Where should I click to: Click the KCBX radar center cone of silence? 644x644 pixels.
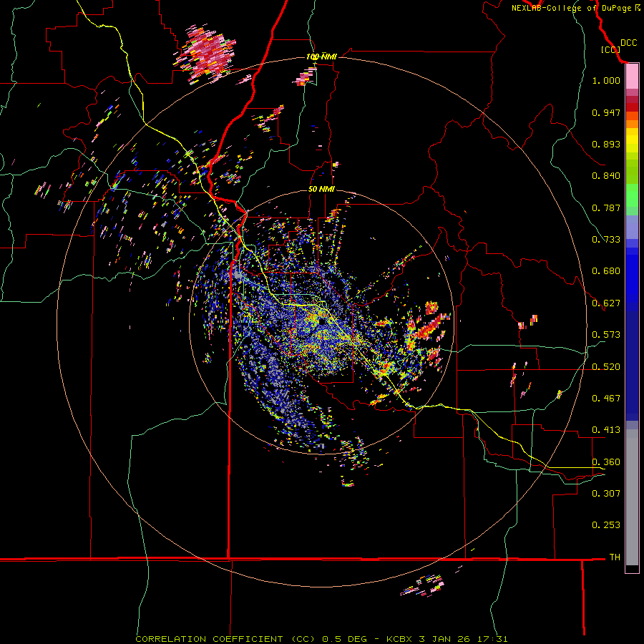323,323
